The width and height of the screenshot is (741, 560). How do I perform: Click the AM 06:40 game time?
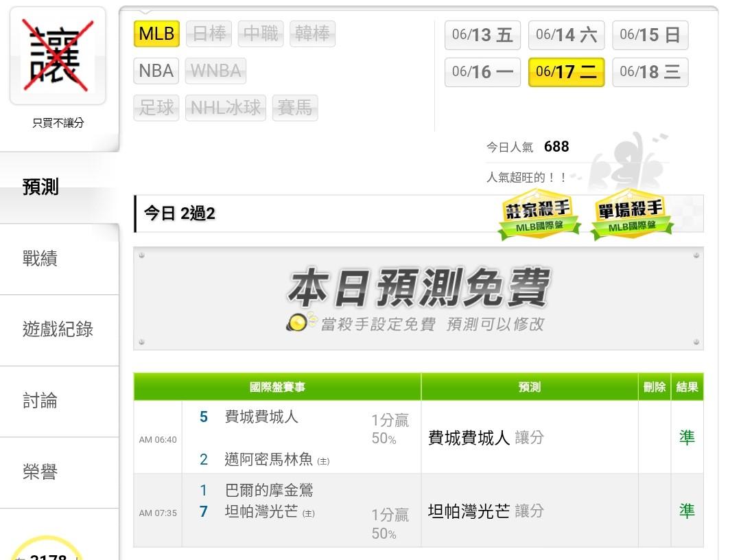point(158,439)
